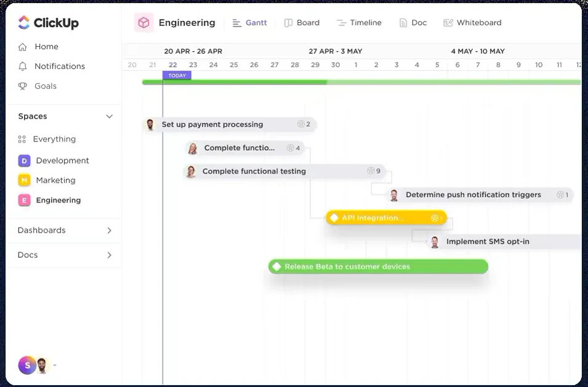This screenshot has height=387, width=588.
Task: Click avatar on Complete functional testing
Action: pyautogui.click(x=191, y=172)
